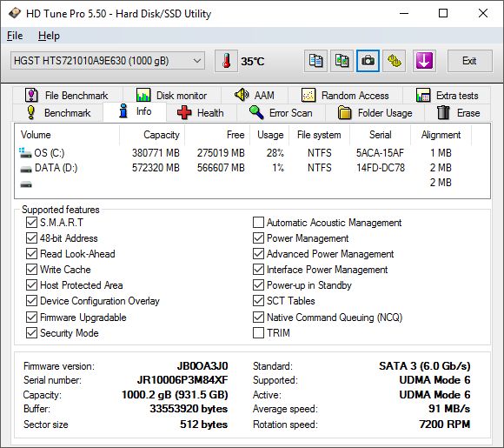Click the unnamed third volume drive icon
Screen dimensions: 504x448
[x=26, y=184]
